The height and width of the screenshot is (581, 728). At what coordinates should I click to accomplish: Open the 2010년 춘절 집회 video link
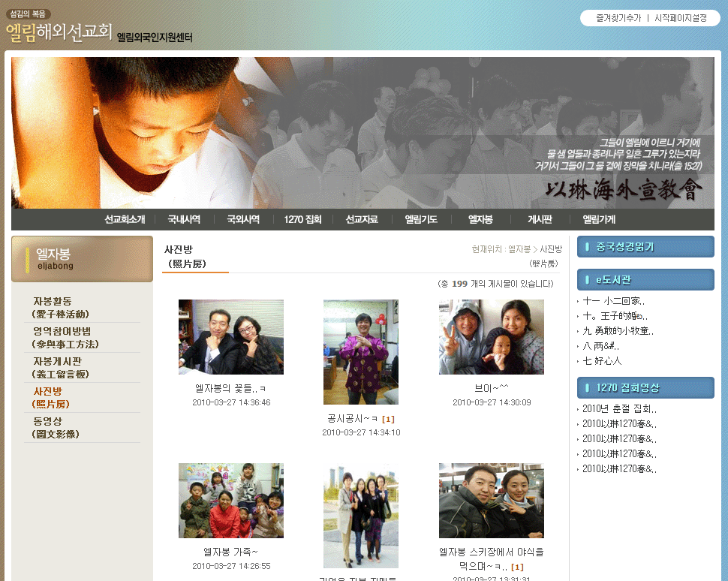[619, 408]
